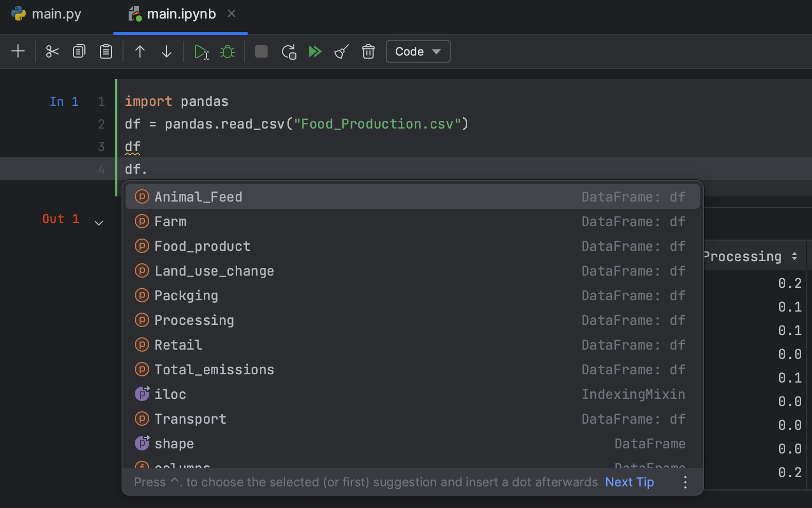
Task: Move cell down with arrow icon
Action: 167,51
